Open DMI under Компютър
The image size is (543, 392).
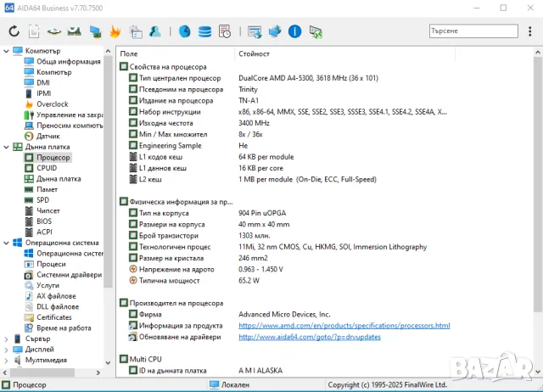(43, 83)
